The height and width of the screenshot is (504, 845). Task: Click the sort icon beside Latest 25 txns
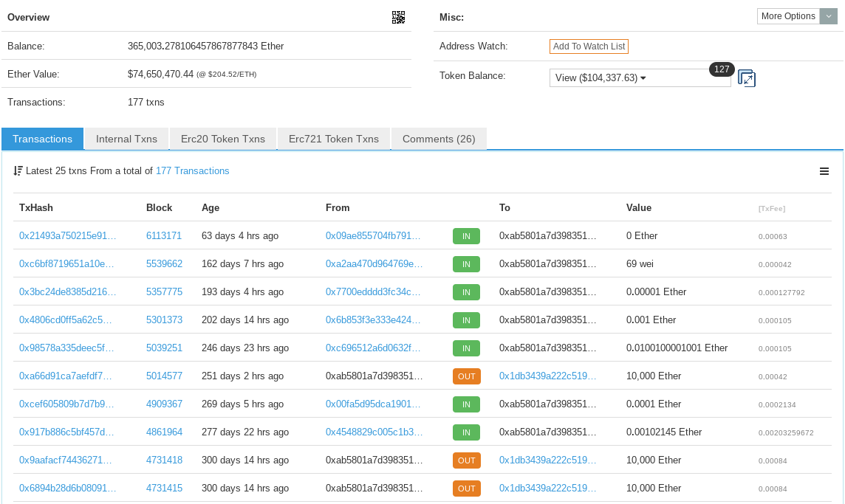click(18, 170)
